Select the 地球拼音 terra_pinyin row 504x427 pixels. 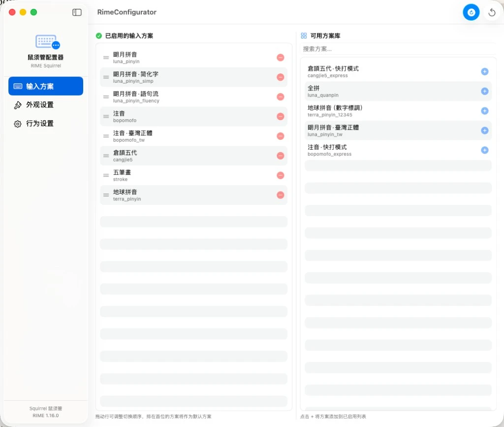pyautogui.click(x=193, y=195)
